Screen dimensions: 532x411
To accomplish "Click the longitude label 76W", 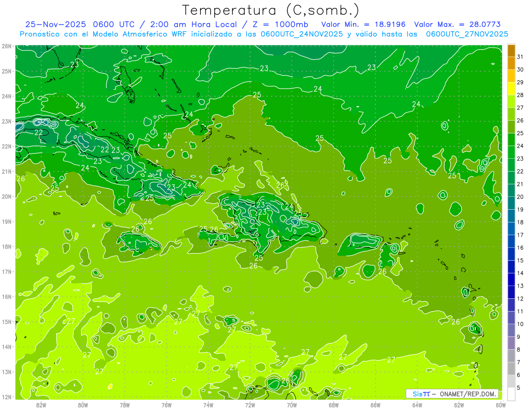I will pos(167,405).
